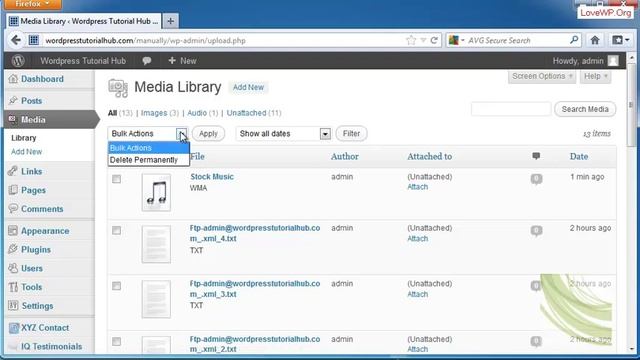Click Attach link for Stock Music
Screen dimensions: 640x360
(418, 187)
